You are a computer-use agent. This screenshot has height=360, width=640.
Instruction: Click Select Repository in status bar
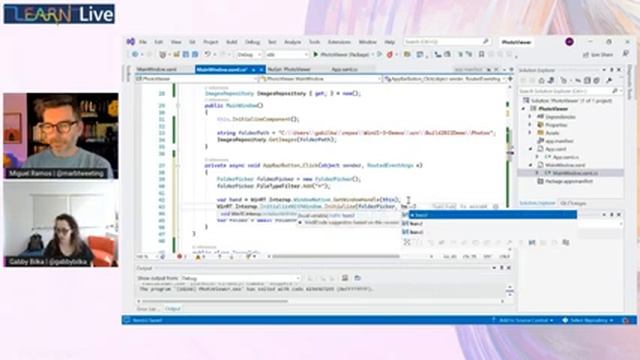pos(589,320)
